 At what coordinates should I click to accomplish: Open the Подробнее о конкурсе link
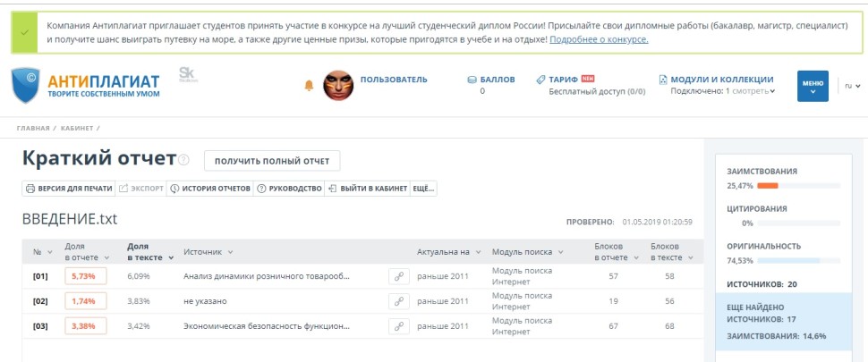coord(599,40)
